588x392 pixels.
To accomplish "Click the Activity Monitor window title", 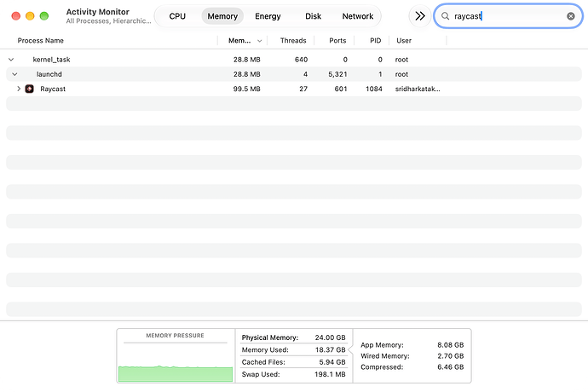I will pyautogui.click(x=97, y=12).
